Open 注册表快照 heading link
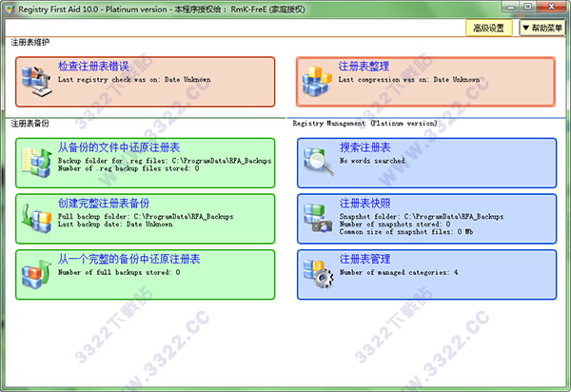This screenshot has height=392, width=571. click(364, 203)
